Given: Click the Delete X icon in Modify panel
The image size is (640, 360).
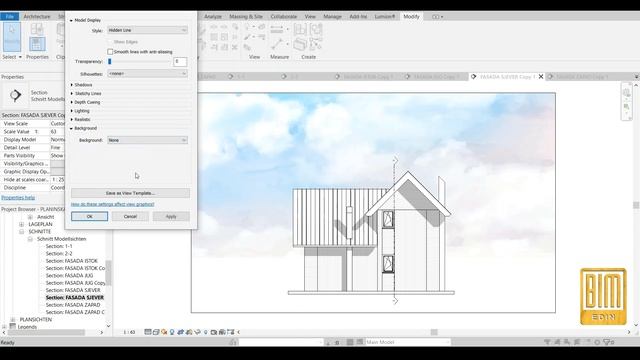Looking at the screenshot, I should click(235, 47).
